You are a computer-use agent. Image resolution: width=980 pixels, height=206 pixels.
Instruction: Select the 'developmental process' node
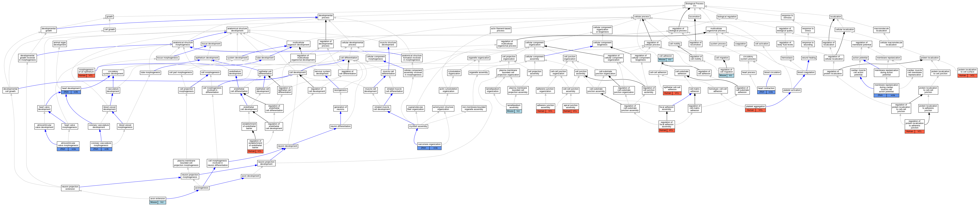[x=326, y=17]
